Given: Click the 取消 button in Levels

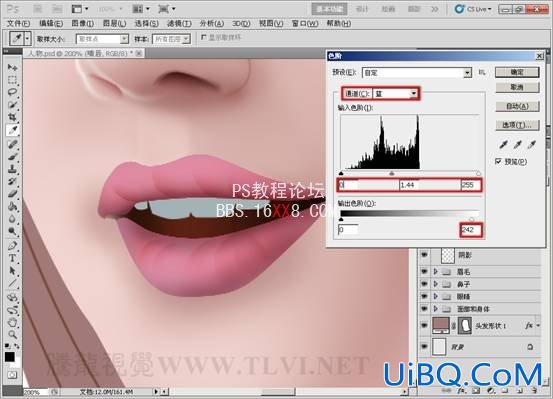Looking at the screenshot, I should (517, 87).
